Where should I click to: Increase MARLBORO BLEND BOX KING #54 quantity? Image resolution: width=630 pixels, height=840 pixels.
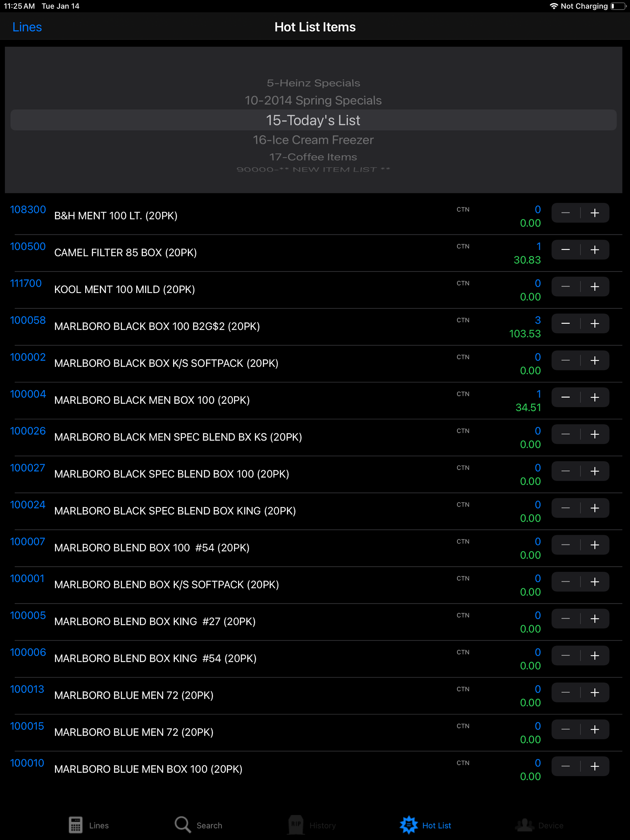click(595, 655)
